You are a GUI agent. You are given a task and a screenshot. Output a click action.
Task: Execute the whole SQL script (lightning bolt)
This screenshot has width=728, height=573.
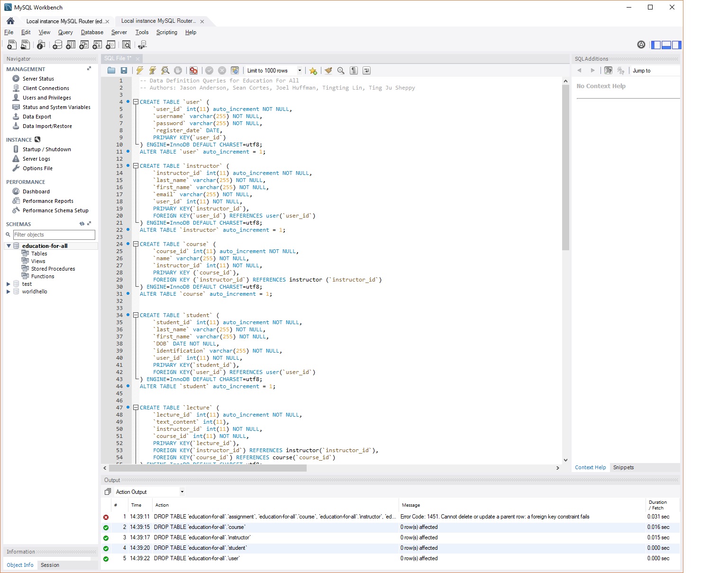click(140, 71)
